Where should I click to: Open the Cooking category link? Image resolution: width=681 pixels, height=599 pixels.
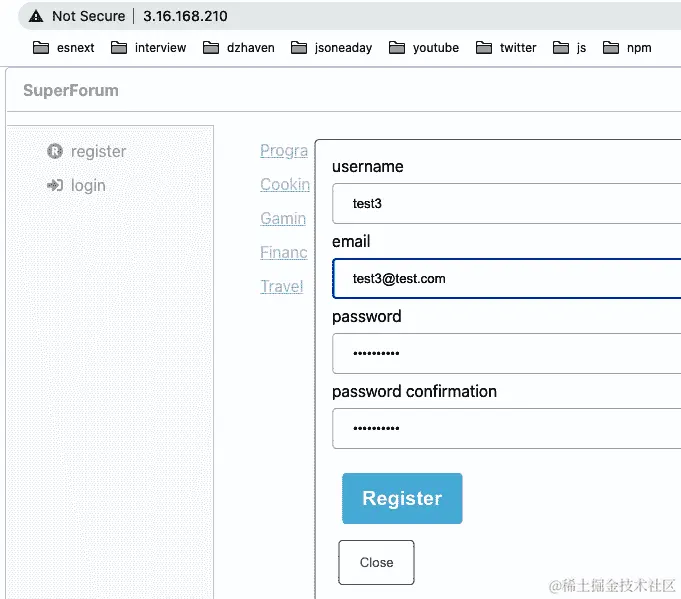[x=285, y=185]
